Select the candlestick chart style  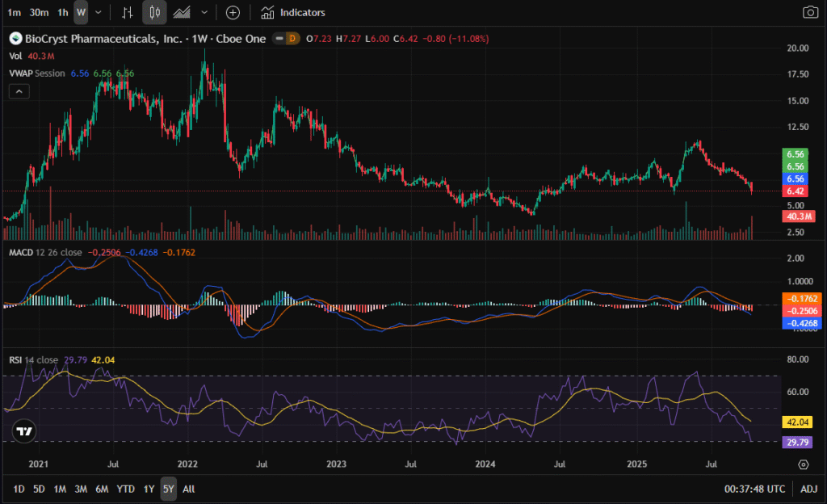(x=155, y=12)
